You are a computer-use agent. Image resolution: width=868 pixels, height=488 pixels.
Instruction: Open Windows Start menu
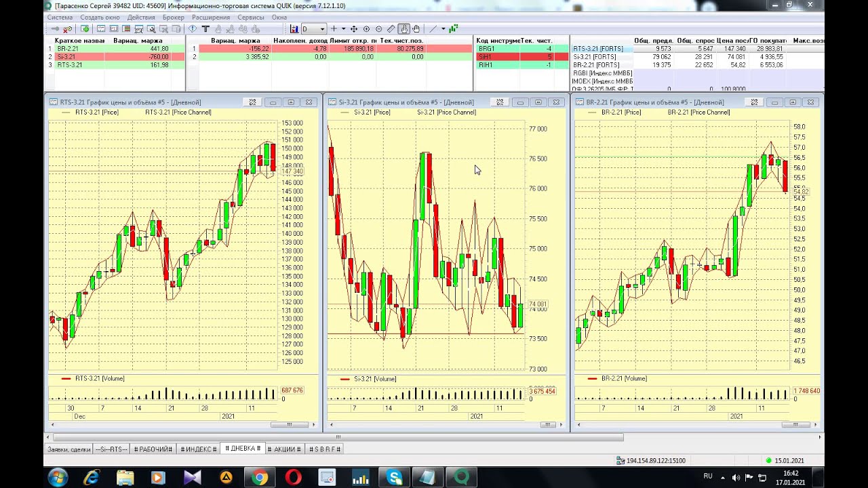(x=58, y=478)
